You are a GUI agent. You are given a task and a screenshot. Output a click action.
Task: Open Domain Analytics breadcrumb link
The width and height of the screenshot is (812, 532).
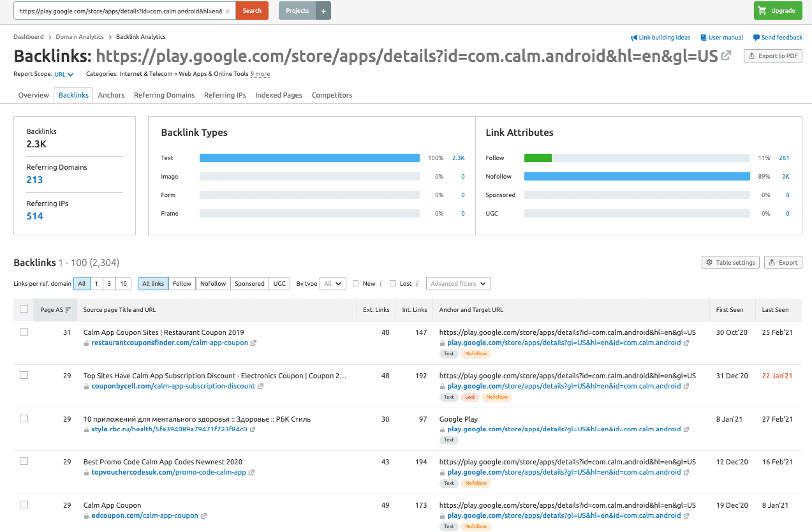click(80, 38)
